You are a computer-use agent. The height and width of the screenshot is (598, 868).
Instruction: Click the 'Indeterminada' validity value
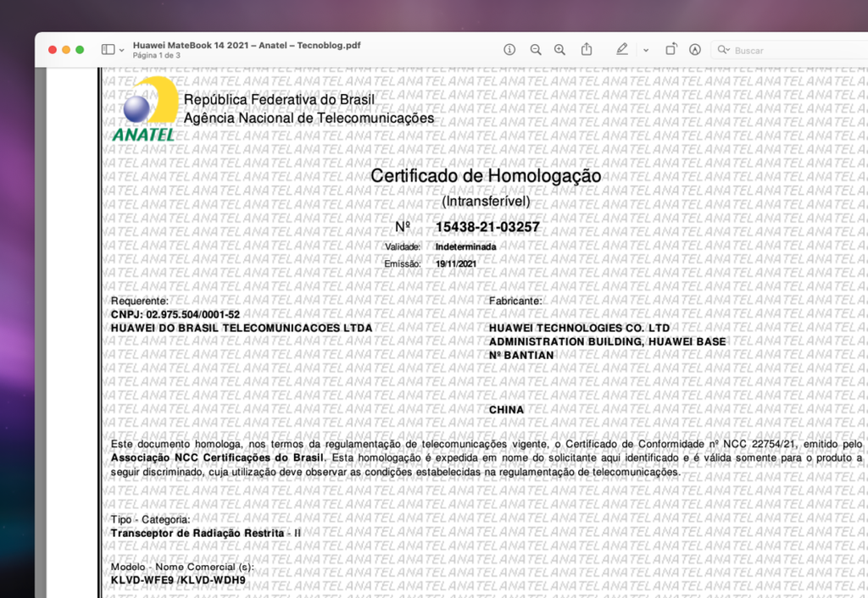[465, 246]
